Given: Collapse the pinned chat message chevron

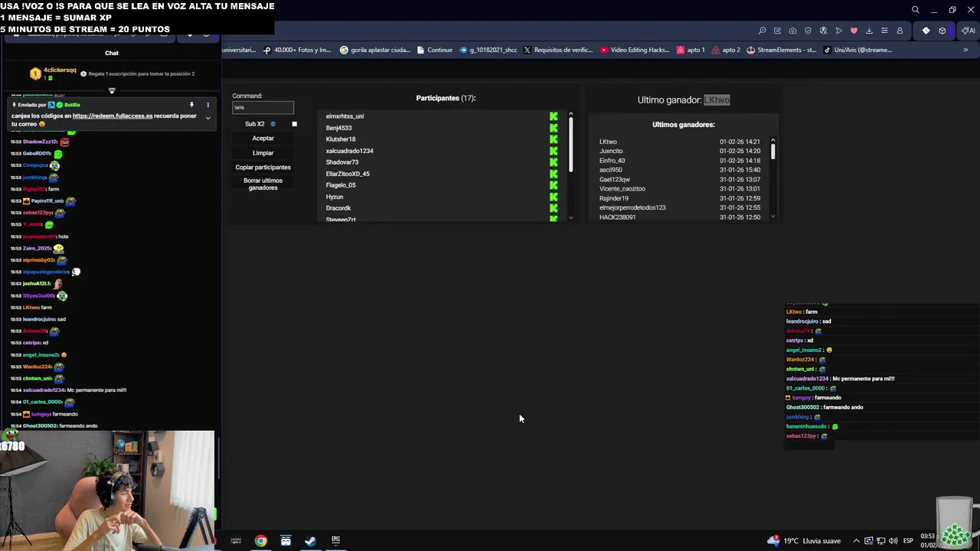Looking at the screenshot, I should click(x=207, y=118).
